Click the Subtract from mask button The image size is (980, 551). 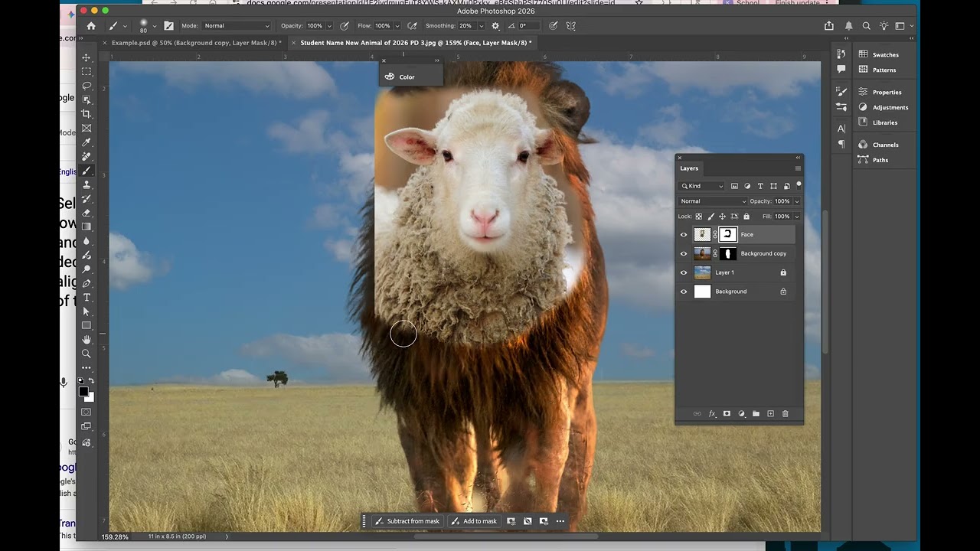407,521
